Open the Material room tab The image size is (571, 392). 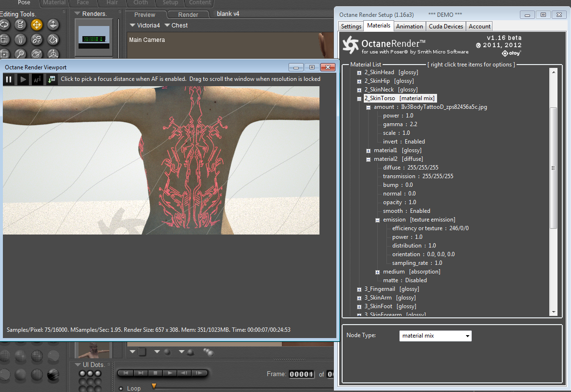coord(54,3)
